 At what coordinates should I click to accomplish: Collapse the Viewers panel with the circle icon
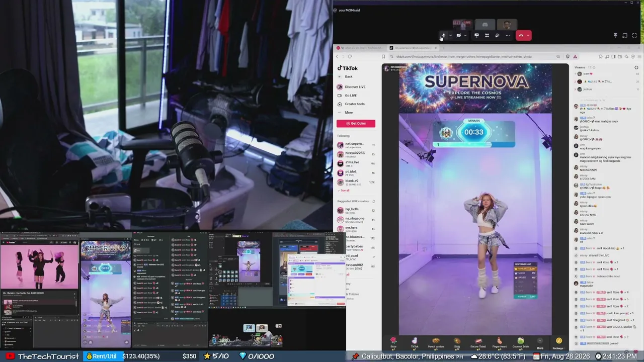637,67
